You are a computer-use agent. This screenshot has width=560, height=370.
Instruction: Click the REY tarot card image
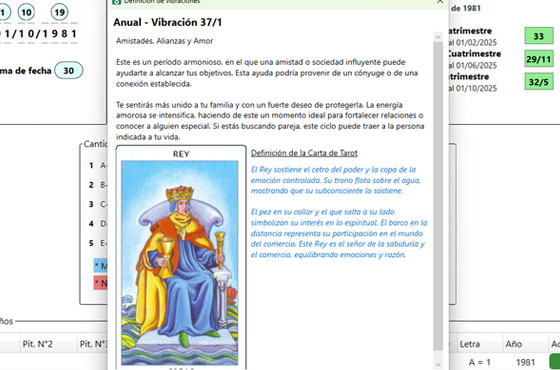(x=180, y=262)
